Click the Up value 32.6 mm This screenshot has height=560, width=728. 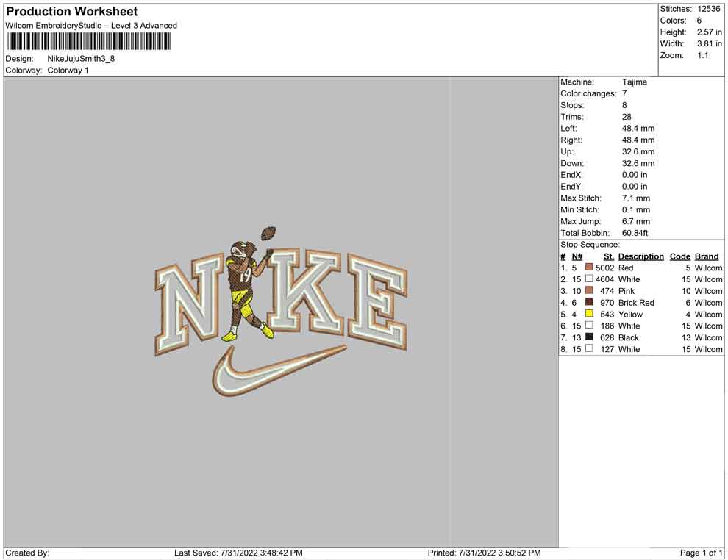[638, 151]
